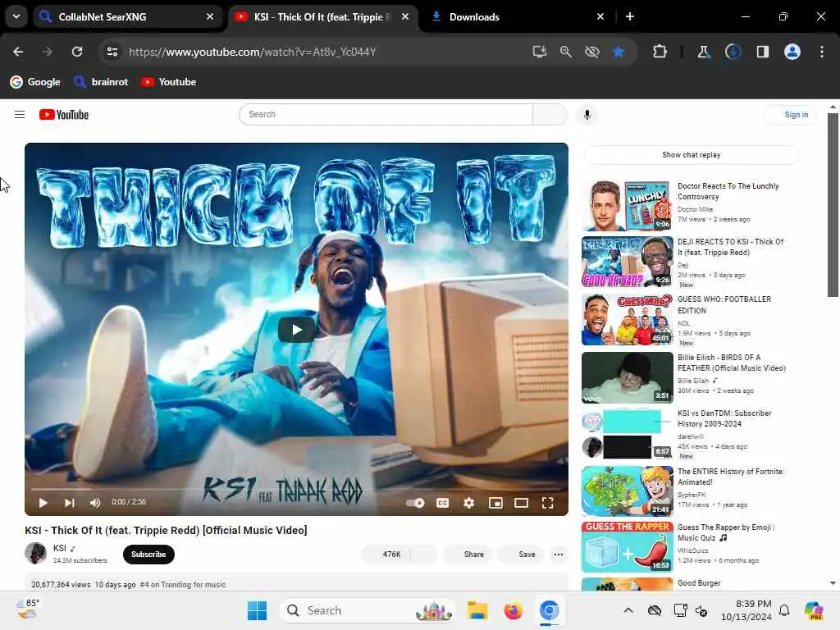Open the Windows Start menu
840x630 pixels.
(257, 610)
